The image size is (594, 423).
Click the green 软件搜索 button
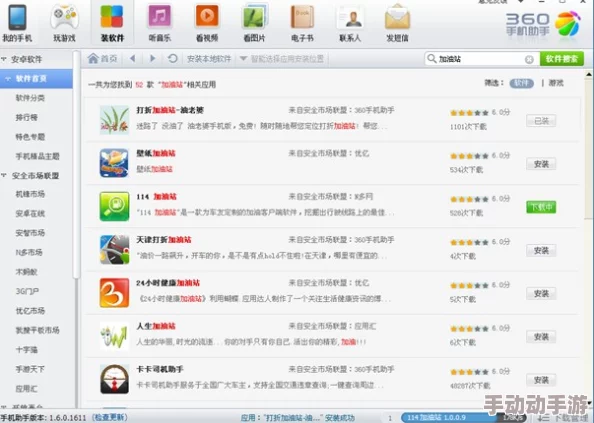tap(562, 59)
